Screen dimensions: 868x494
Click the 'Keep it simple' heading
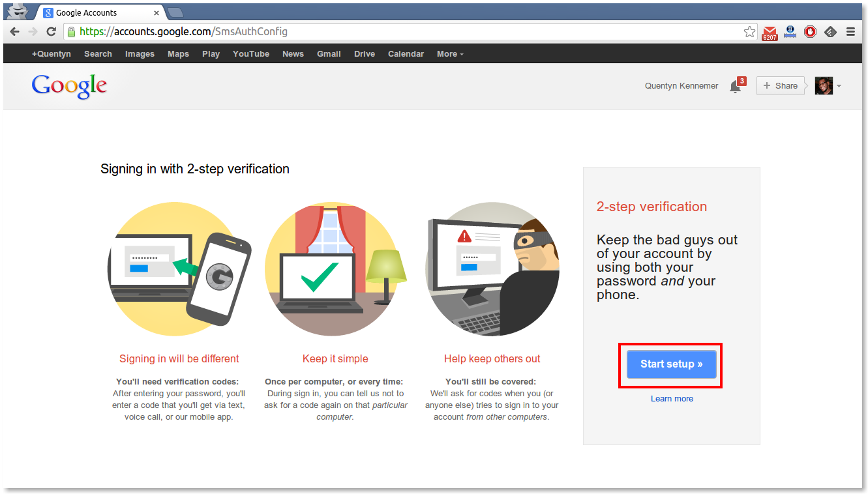335,358
